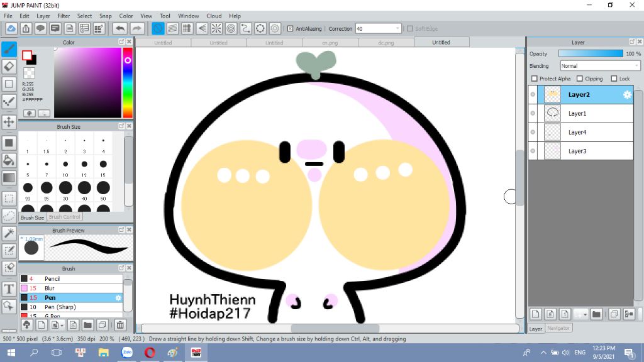Select the Pen (Sharp) brush
The height and width of the screenshot is (362, 644).
point(71,307)
